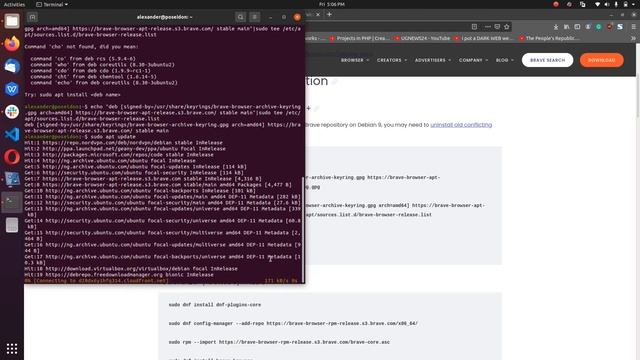Open the system monitor dock icon

[12, 180]
